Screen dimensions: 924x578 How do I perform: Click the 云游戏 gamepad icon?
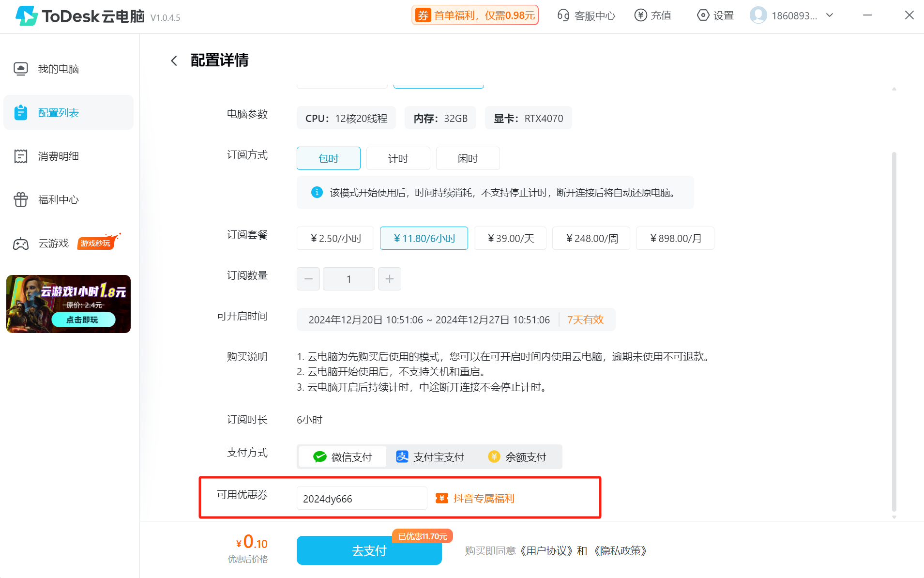click(21, 243)
